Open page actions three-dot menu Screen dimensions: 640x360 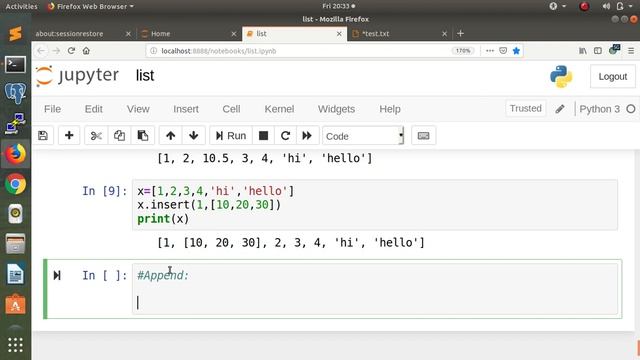coord(490,51)
